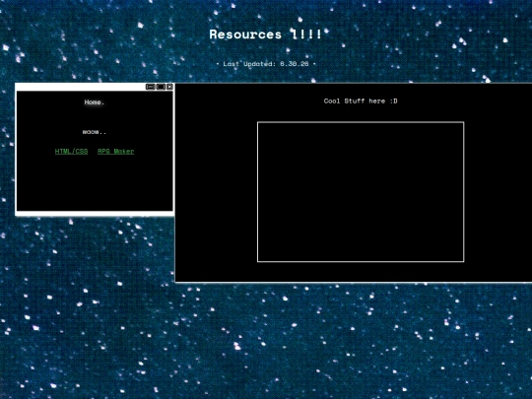Open the RPG Maker link
Image resolution: width=532 pixels, height=399 pixels.
point(115,152)
